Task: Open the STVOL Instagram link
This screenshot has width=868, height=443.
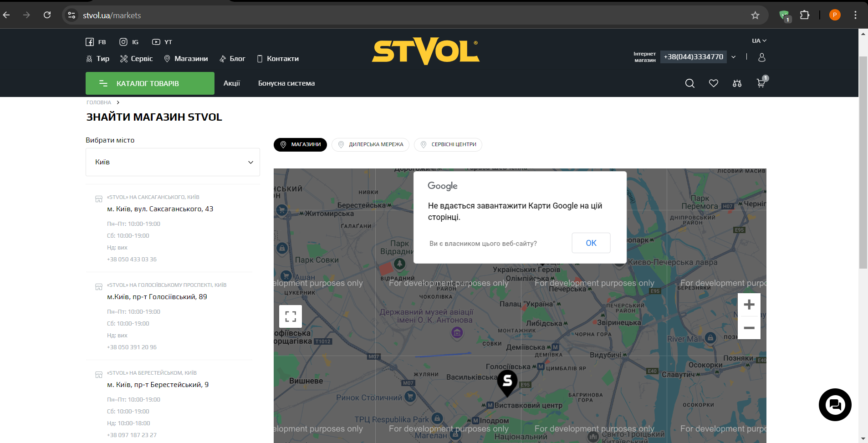Action: (129, 42)
